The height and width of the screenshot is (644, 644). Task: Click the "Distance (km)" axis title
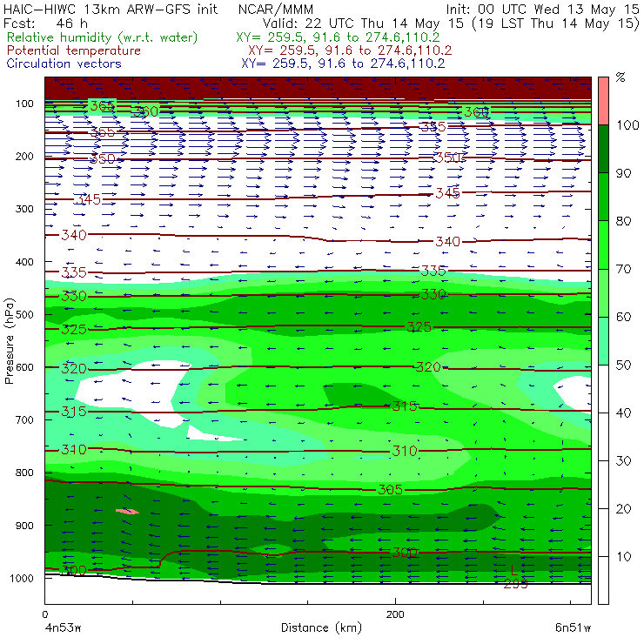[x=321, y=627]
